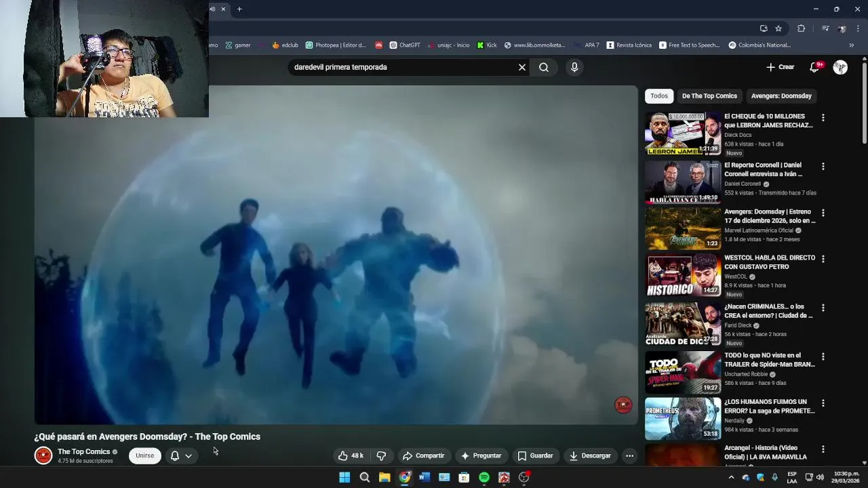
Task: Share the video via Compartir
Action: pyautogui.click(x=423, y=455)
